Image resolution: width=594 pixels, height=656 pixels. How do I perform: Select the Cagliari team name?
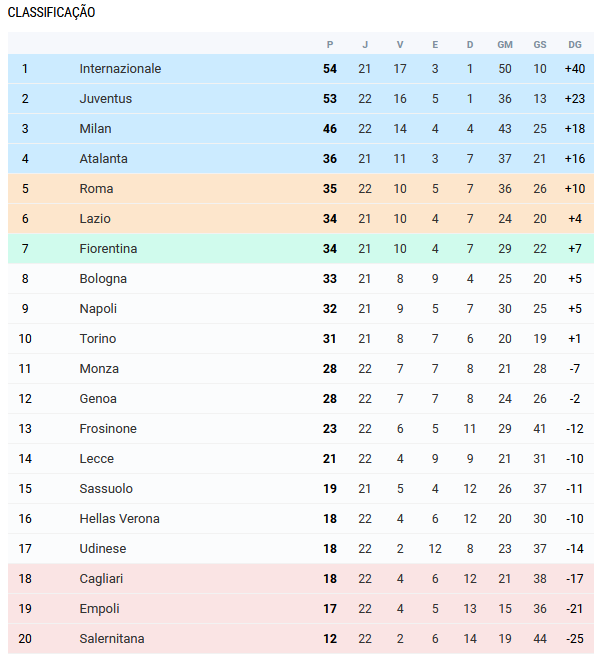(101, 579)
